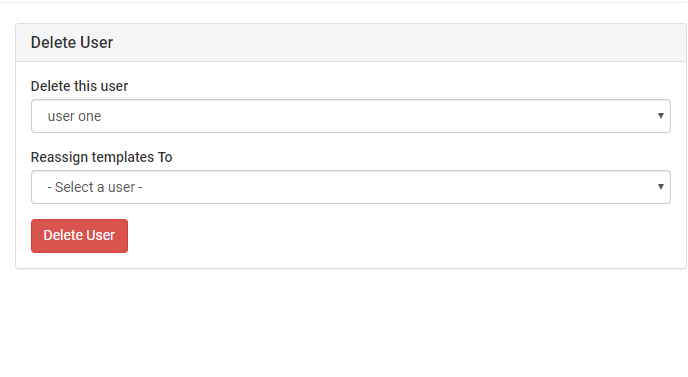Click the blank margin above the Delete User panel
Viewport: 688px width, 377px height.
[x=344, y=13]
